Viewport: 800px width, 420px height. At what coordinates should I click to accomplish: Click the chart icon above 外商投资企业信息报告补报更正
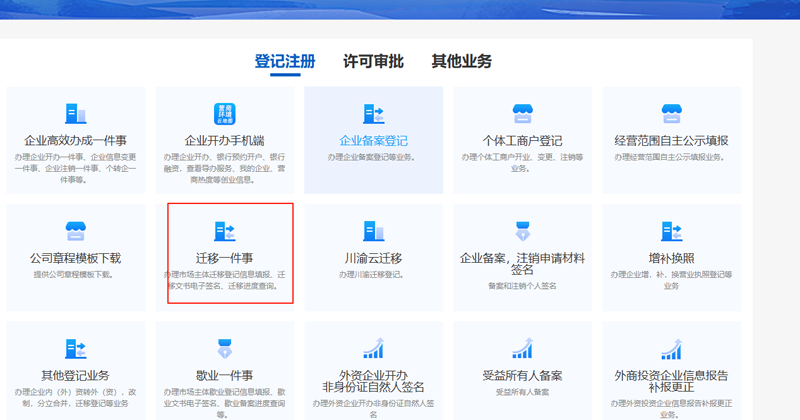pyautogui.click(x=671, y=348)
